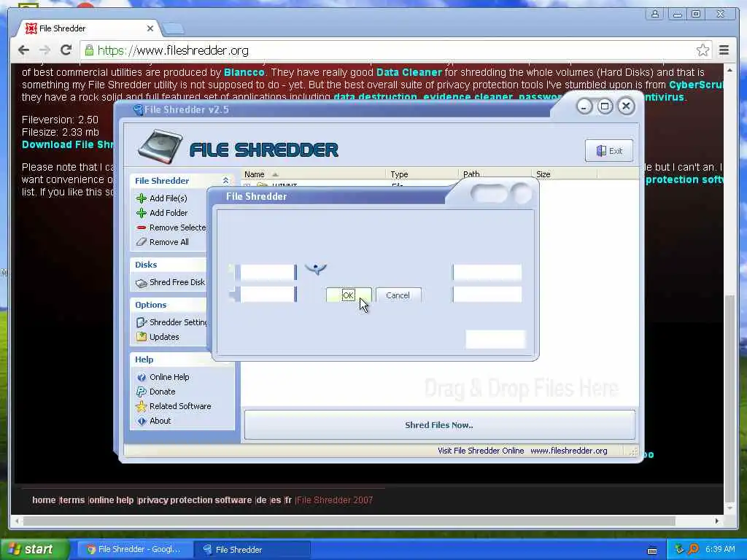Image resolution: width=747 pixels, height=560 pixels.
Task: Click the Chrome user profile icon
Action: click(x=655, y=14)
